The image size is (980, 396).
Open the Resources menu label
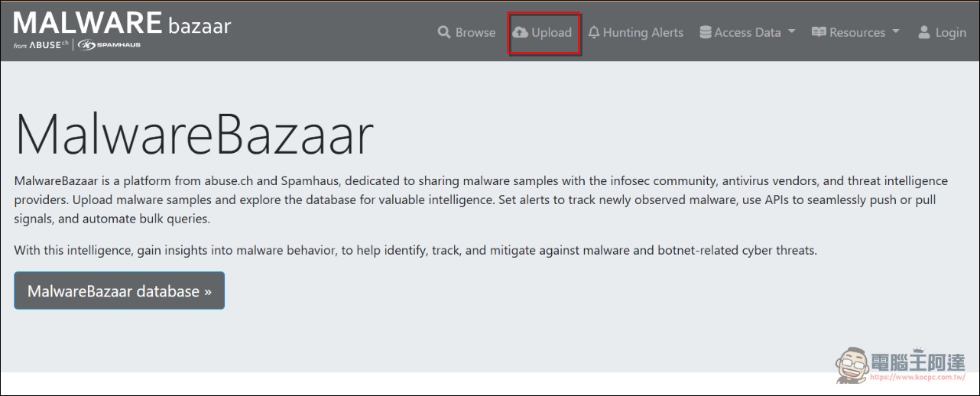(x=857, y=32)
